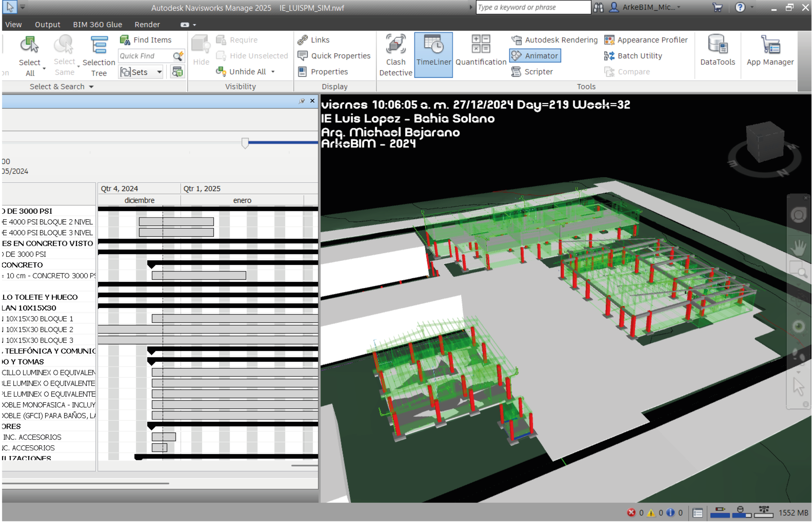Image resolution: width=812 pixels, height=522 pixels.
Task: Select the CONCRETO summary task row
Action: 49,265
